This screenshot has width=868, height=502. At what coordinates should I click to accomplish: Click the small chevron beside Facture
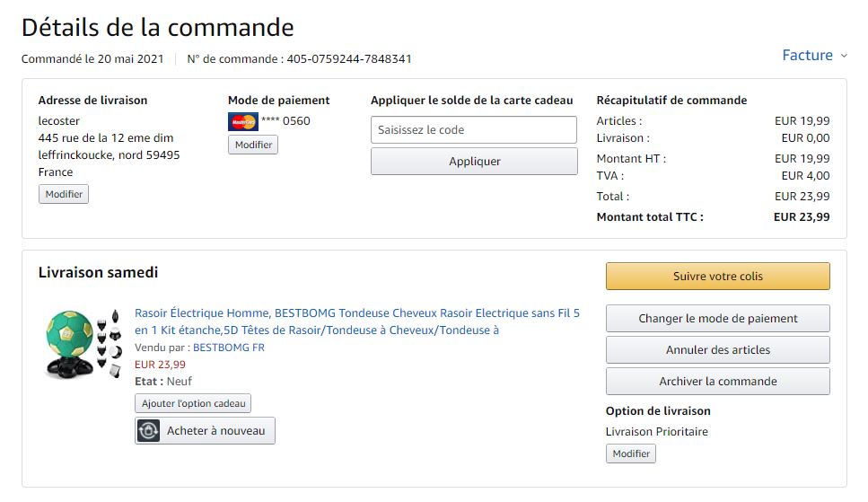pos(844,56)
